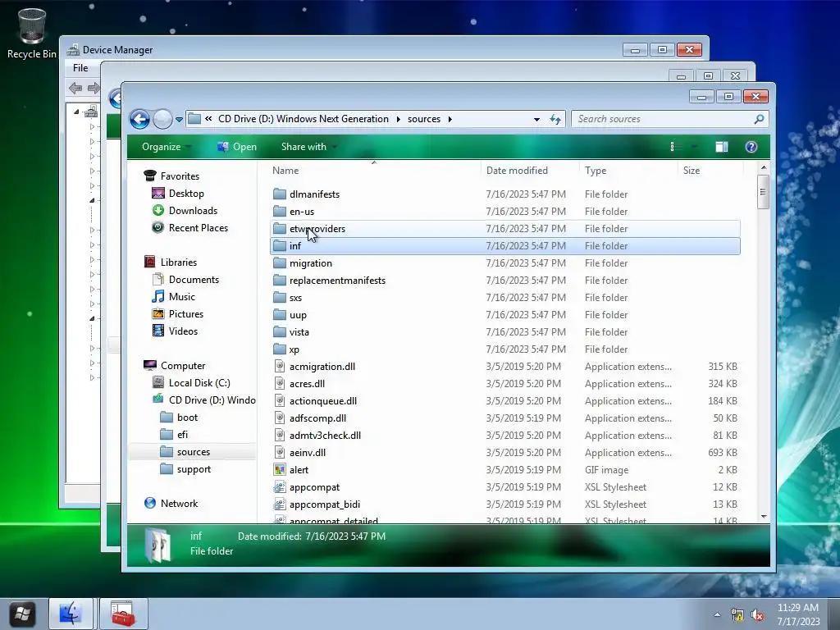
Task: Expand the address bar history dropdown
Action: click(536, 120)
